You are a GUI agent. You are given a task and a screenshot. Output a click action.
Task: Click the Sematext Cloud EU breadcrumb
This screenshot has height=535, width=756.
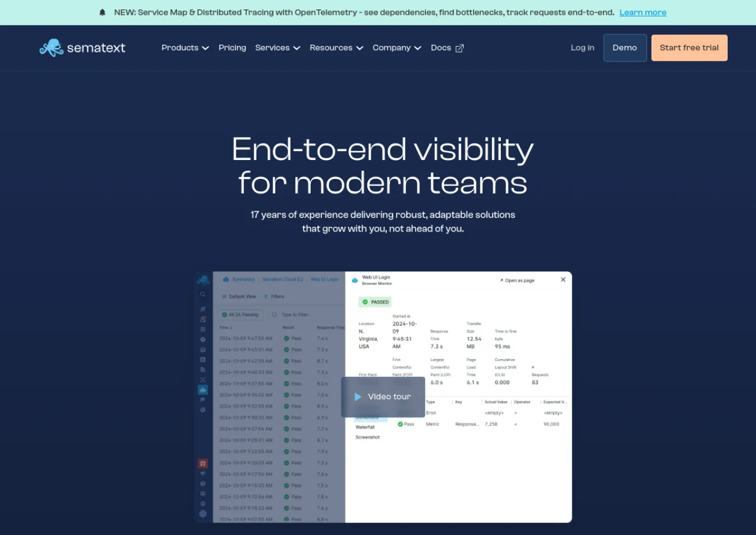(x=282, y=279)
